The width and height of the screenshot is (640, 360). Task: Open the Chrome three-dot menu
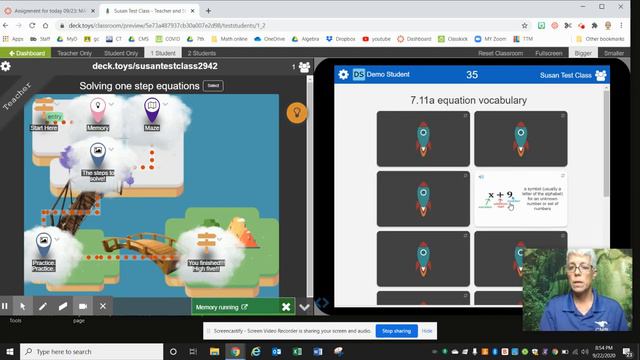pos(621,25)
